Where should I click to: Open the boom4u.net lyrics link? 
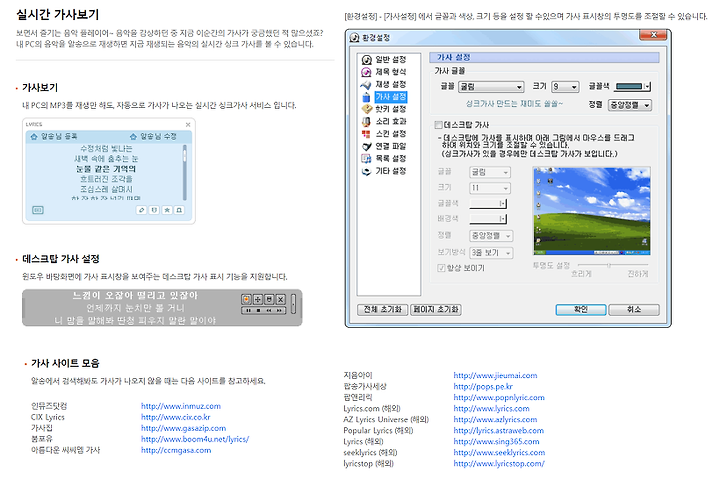(x=195, y=439)
